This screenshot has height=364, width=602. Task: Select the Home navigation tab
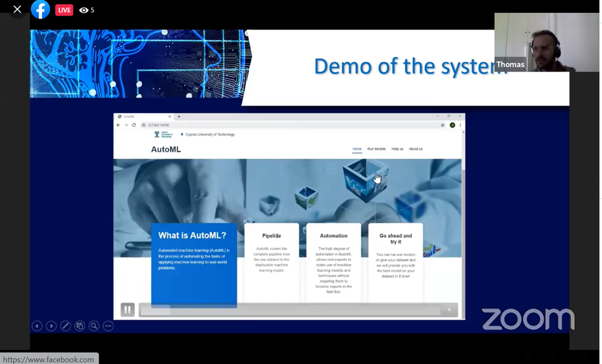coord(356,149)
